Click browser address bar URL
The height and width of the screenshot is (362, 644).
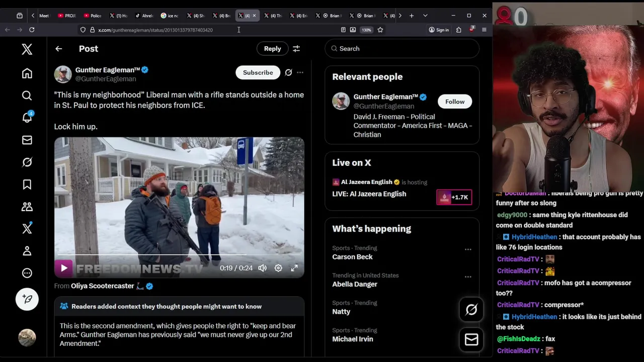[155, 30]
